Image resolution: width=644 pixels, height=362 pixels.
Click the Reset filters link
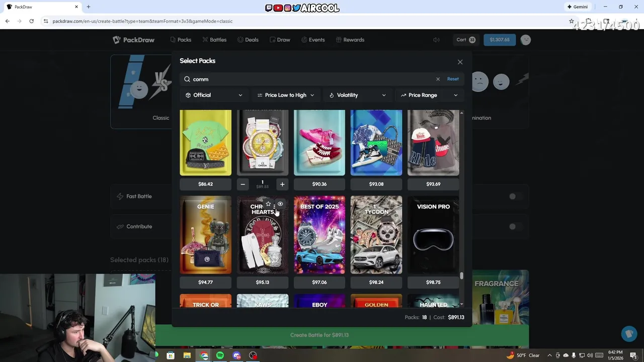tap(453, 79)
